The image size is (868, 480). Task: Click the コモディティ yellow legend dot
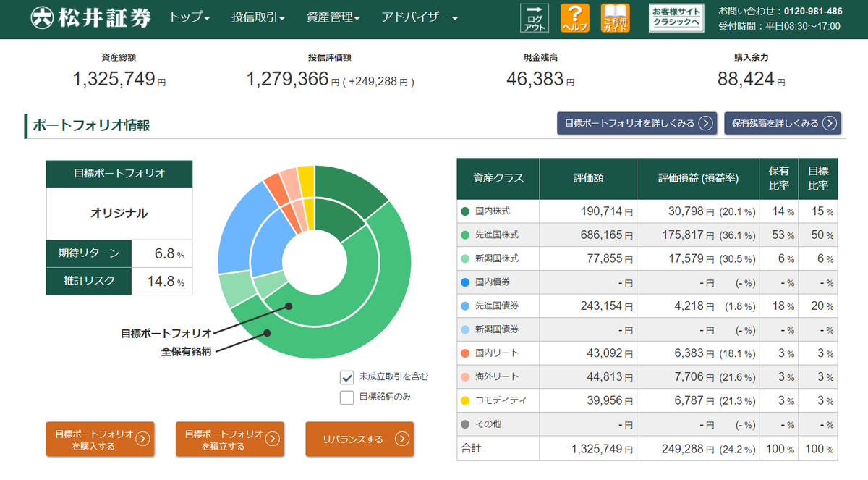[465, 400]
